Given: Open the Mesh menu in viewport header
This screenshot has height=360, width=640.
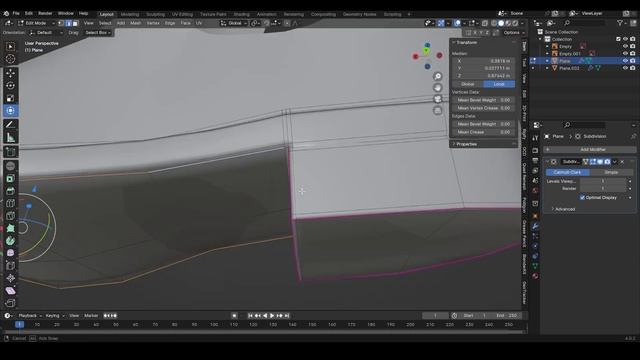Looking at the screenshot, I should [x=136, y=23].
